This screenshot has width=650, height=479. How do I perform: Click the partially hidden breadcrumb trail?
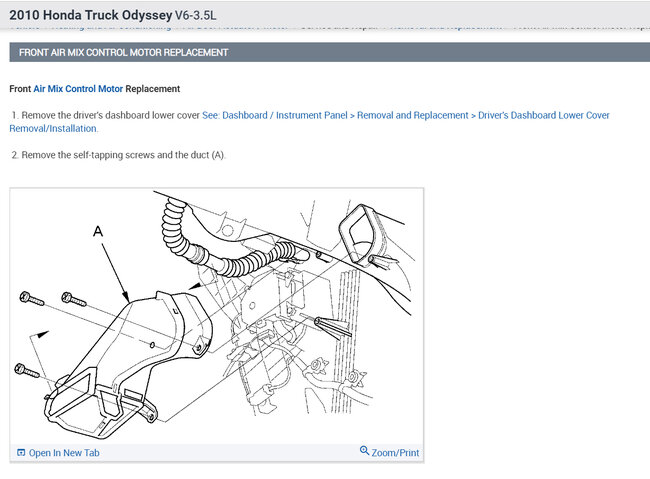point(330,27)
